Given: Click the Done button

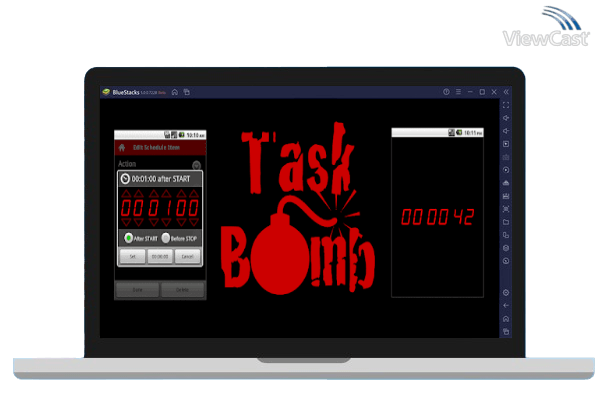Looking at the screenshot, I should tap(137, 290).
